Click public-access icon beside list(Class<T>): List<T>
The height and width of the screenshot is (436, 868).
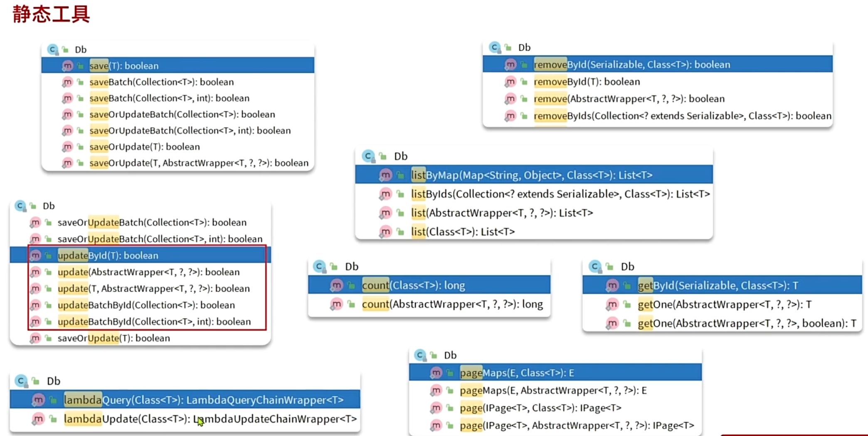point(400,232)
